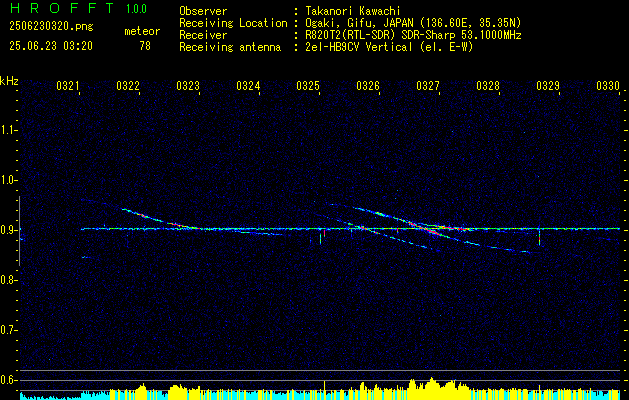
Task: Click frequency axis label 0.9
Action: pos(8,230)
